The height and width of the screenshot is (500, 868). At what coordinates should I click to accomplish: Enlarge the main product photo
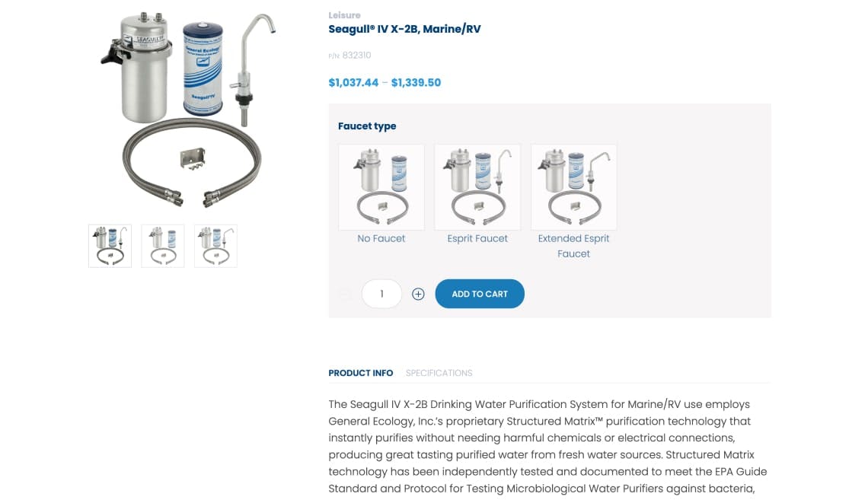tap(188, 111)
